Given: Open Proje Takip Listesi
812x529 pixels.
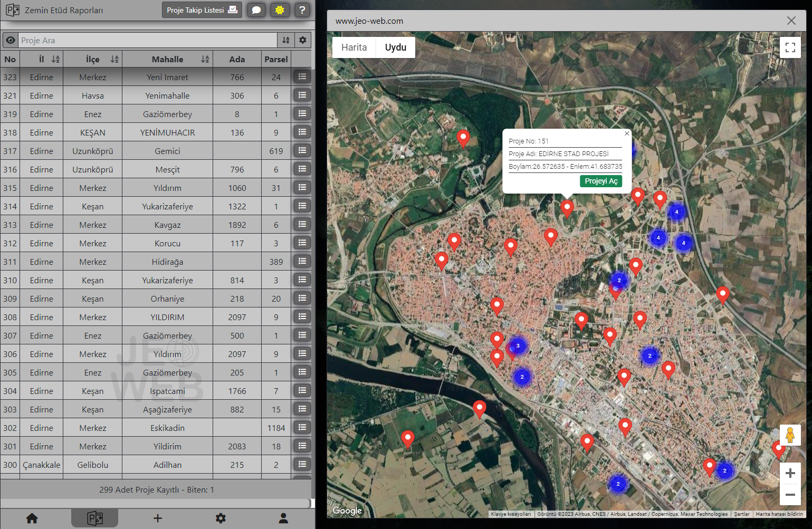Looking at the screenshot, I should click(202, 10).
